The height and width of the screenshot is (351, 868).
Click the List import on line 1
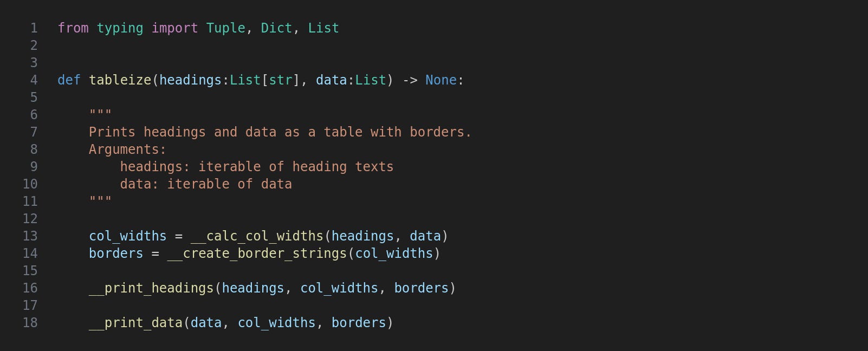click(323, 28)
